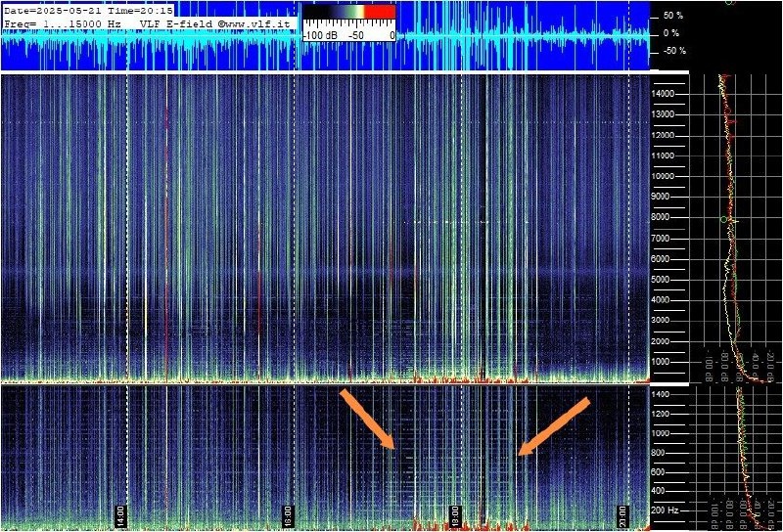Click the 5000 frequency axis label
The image size is (783, 532).
(661, 280)
